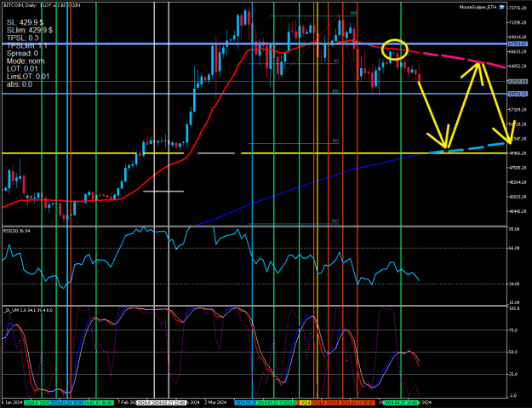532x408 pixels.
Task: Click the expert advisor hat icon
Action: (x=501, y=7)
